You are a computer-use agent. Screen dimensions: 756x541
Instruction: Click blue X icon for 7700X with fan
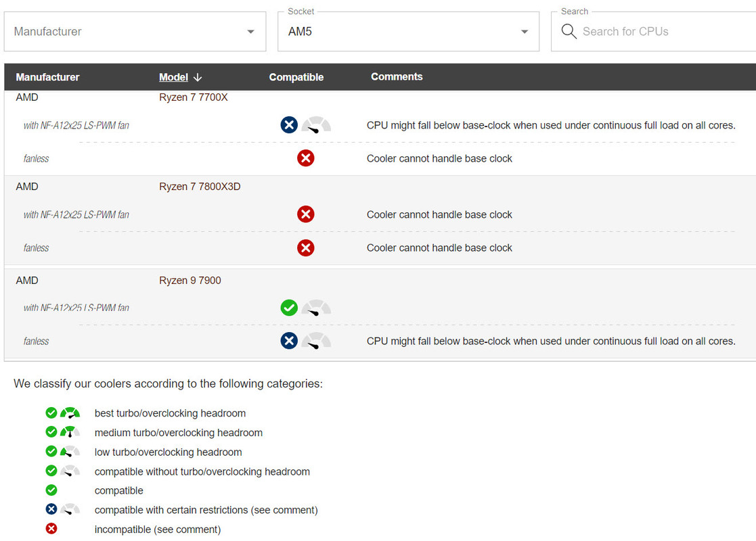pos(289,125)
